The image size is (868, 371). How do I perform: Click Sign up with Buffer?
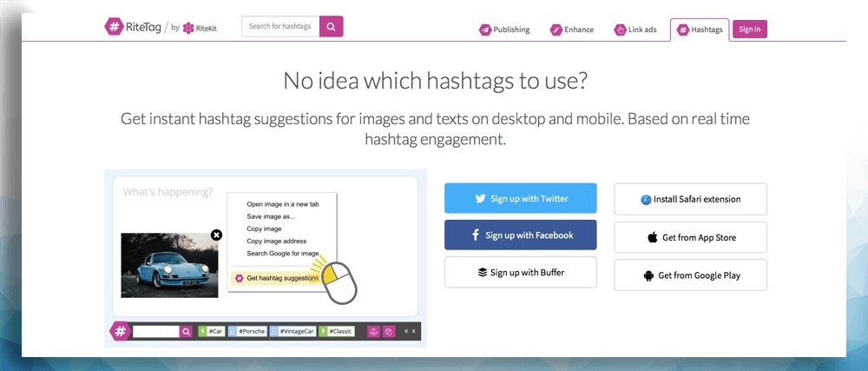[x=520, y=273]
